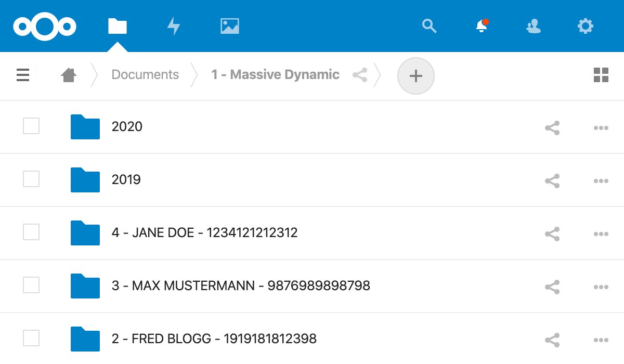624x364 pixels.
Task: Open the Photos gallery icon
Action: [230, 26]
